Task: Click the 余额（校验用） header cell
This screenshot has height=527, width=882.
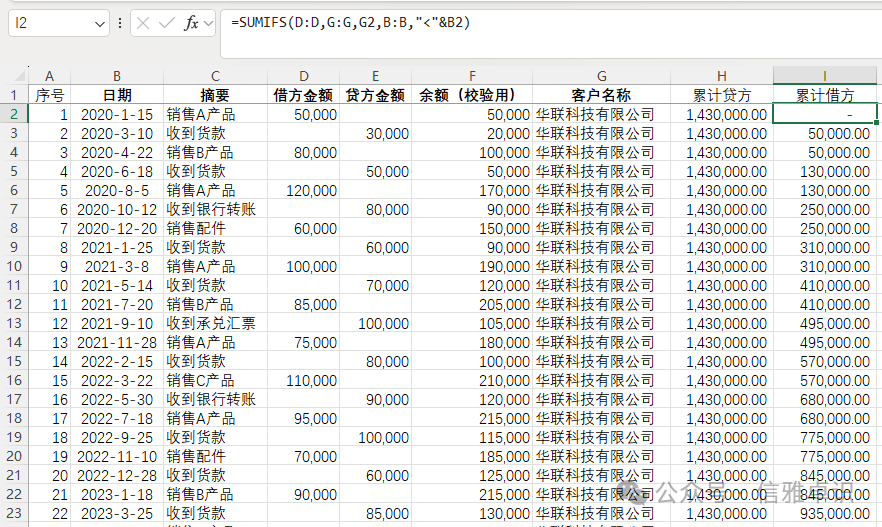Action: 472,95
